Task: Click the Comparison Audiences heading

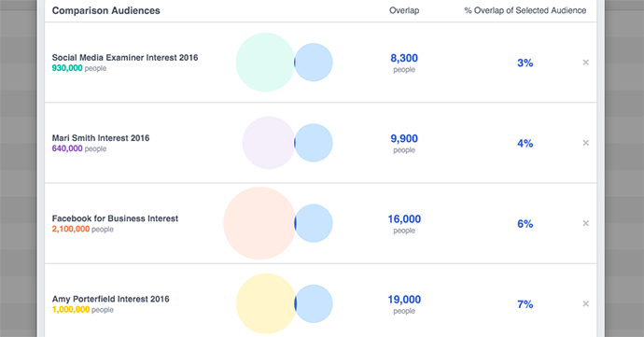Action: [106, 10]
